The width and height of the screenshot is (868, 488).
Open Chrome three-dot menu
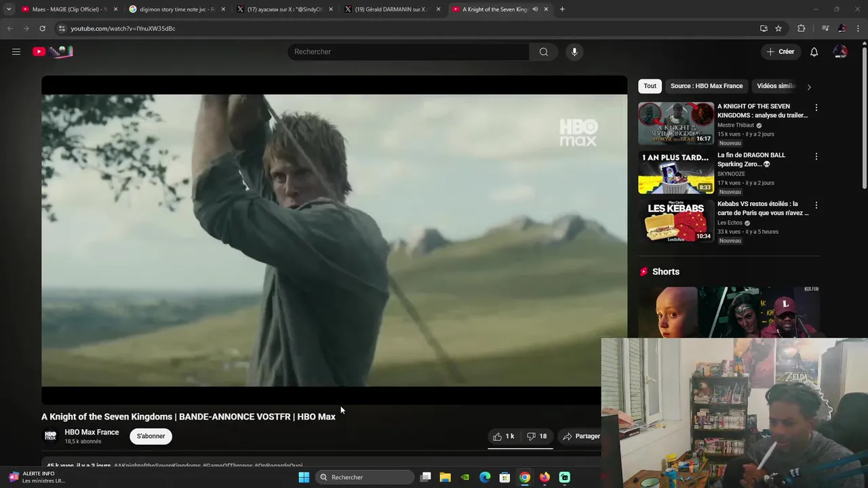(859, 28)
